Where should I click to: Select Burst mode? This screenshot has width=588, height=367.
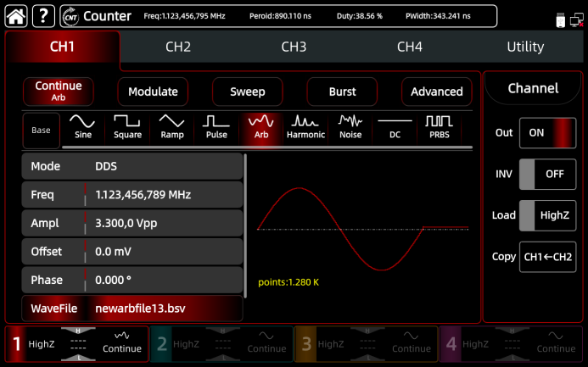click(342, 92)
